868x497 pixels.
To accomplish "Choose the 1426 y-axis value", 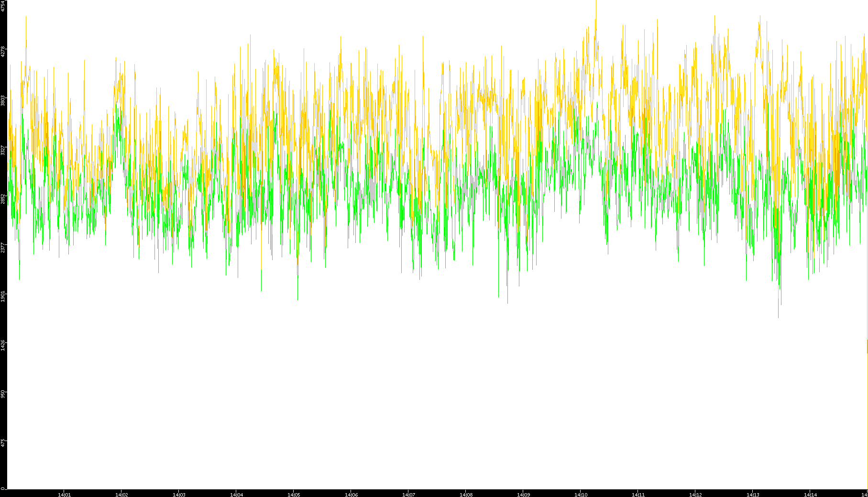I will pyautogui.click(x=3, y=345).
